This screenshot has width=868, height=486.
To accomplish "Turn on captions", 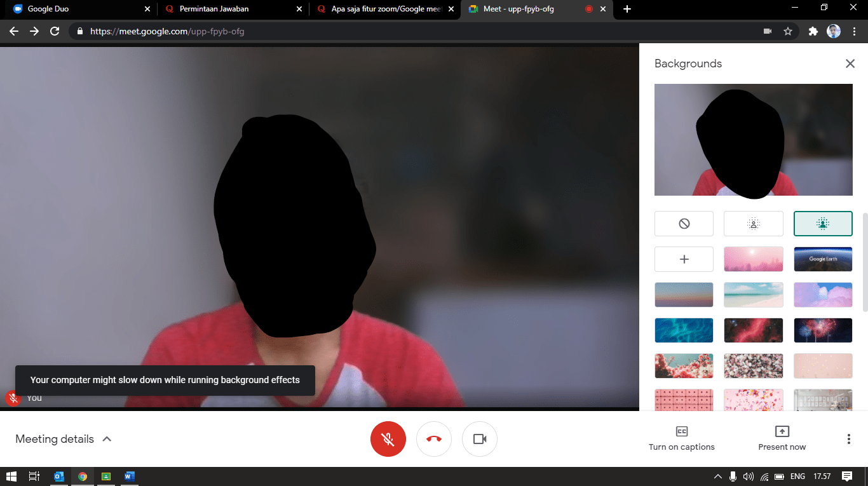I will [x=682, y=439].
